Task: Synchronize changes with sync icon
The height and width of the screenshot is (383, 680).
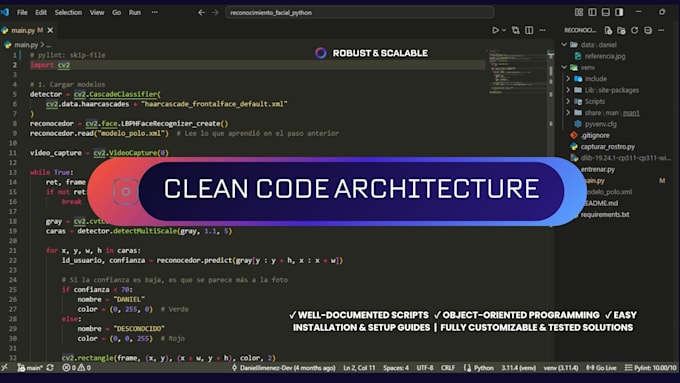Action: [x=50, y=367]
